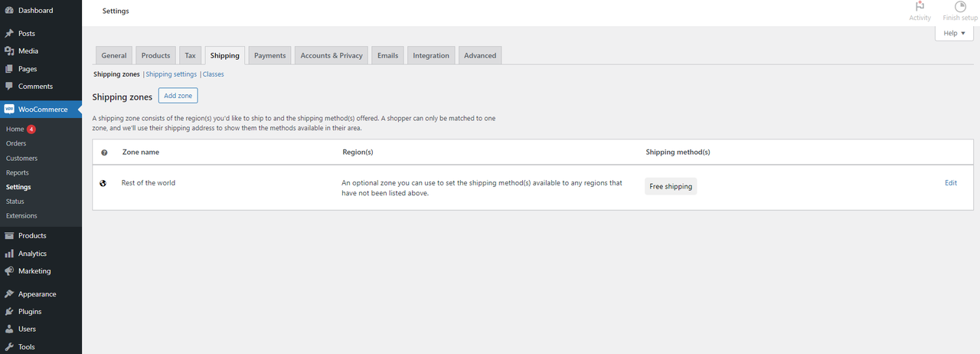Viewport: 980px width, 354px height.
Task: Click the Products box icon
Action: click(x=9, y=236)
